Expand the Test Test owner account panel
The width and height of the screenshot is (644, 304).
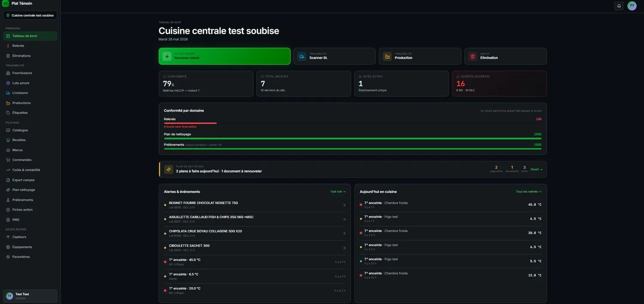pyautogui.click(x=30, y=296)
